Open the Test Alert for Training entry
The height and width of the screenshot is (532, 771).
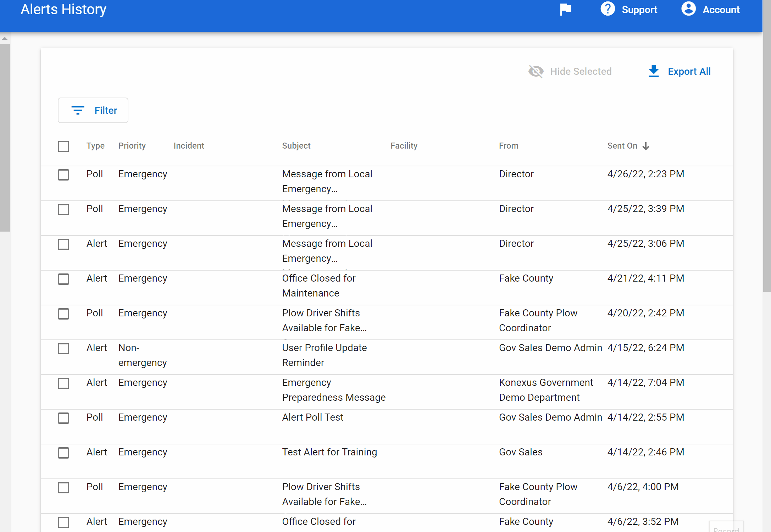click(329, 452)
